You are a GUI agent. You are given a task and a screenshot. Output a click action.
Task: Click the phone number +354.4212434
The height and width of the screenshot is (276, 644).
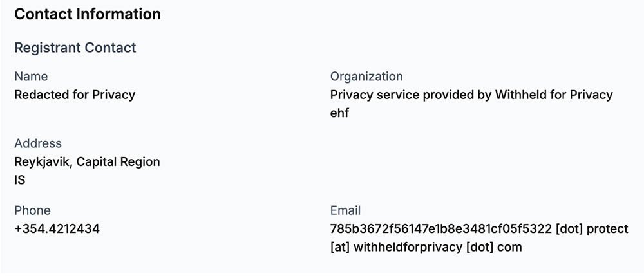point(57,228)
